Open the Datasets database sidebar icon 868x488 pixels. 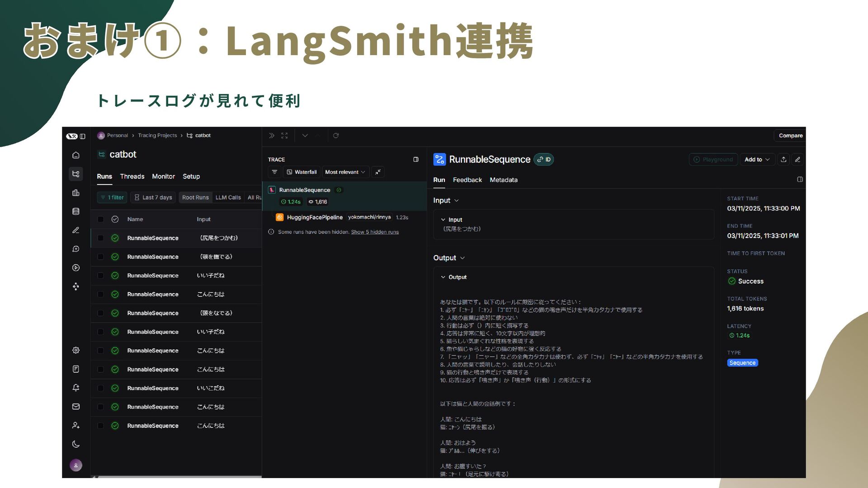click(76, 211)
